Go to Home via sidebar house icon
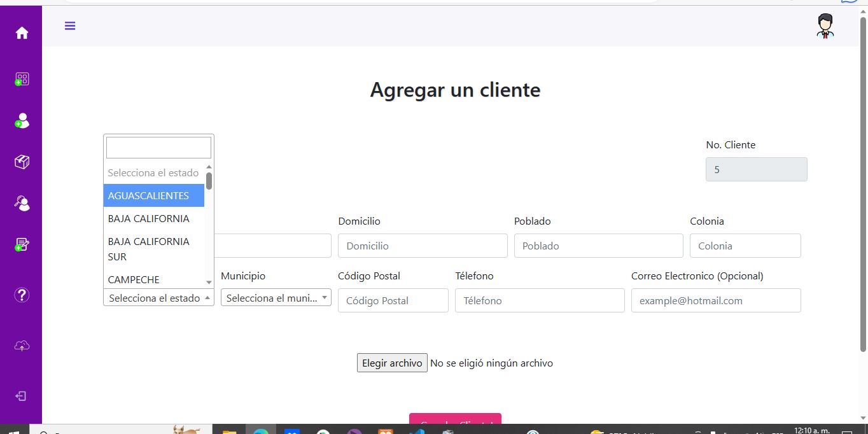This screenshot has height=434, width=868. click(22, 33)
